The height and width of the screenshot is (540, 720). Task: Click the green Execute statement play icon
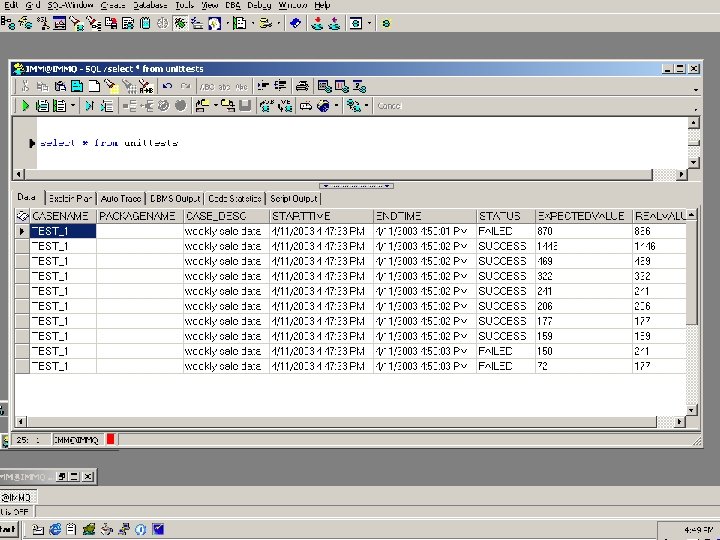[25, 106]
